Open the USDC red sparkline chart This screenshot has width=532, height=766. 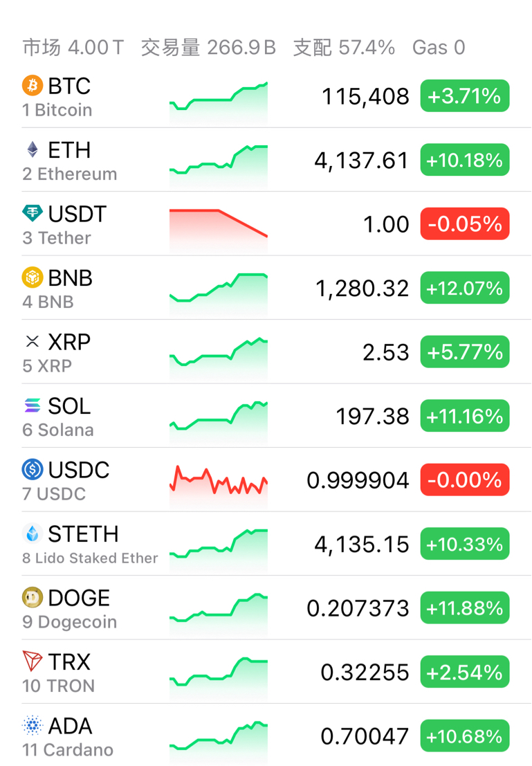click(x=219, y=480)
